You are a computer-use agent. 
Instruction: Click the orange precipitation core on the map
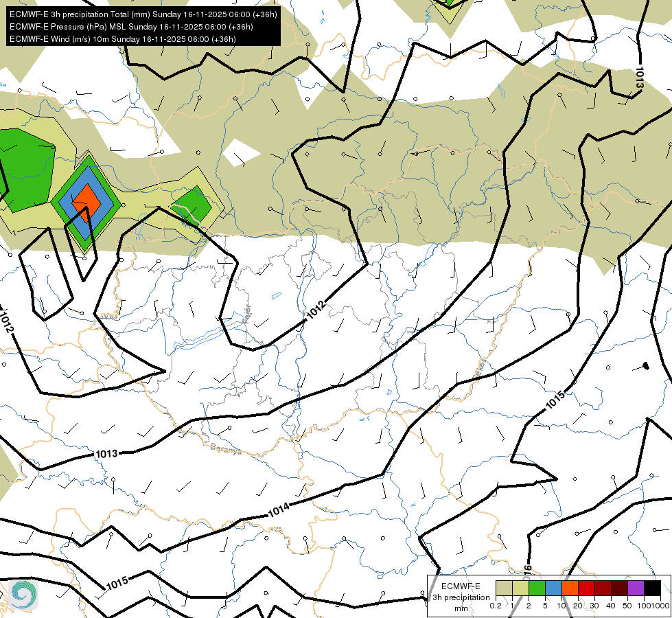[x=87, y=203]
